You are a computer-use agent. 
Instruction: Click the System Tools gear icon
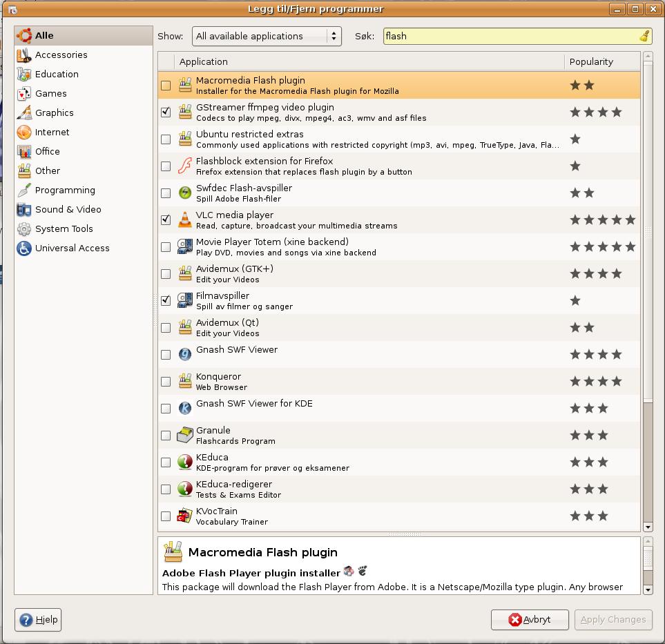[24, 229]
